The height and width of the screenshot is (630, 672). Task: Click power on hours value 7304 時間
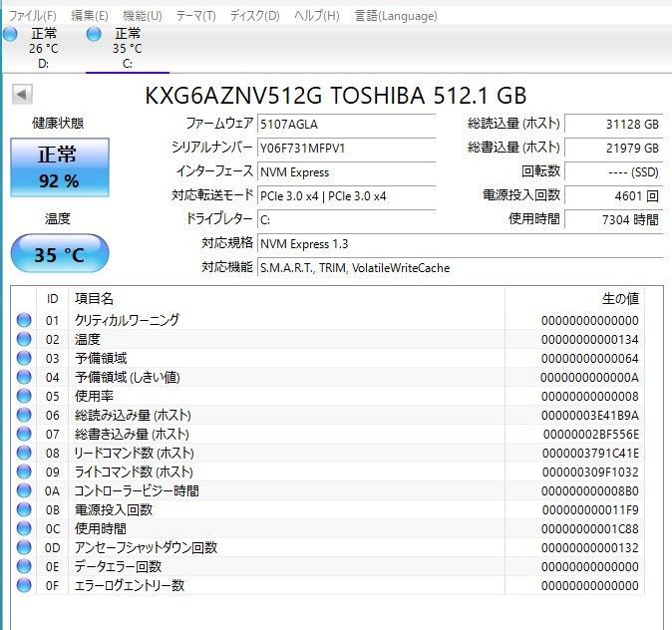click(x=614, y=220)
